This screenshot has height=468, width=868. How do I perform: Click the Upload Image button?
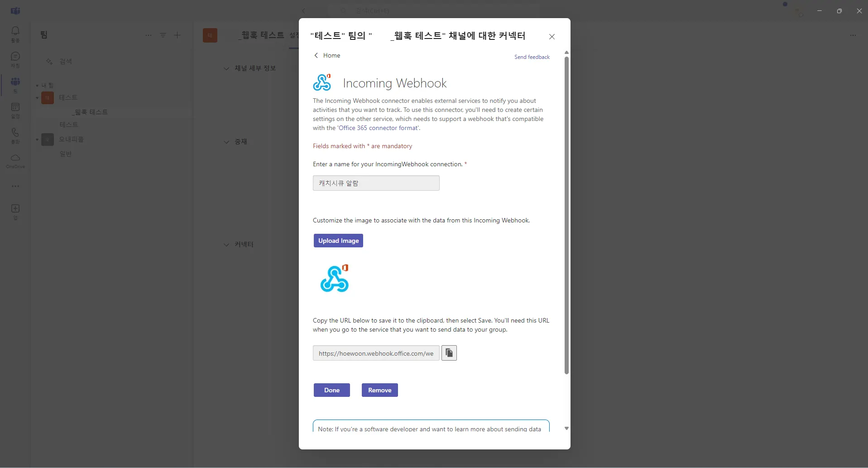(338, 241)
